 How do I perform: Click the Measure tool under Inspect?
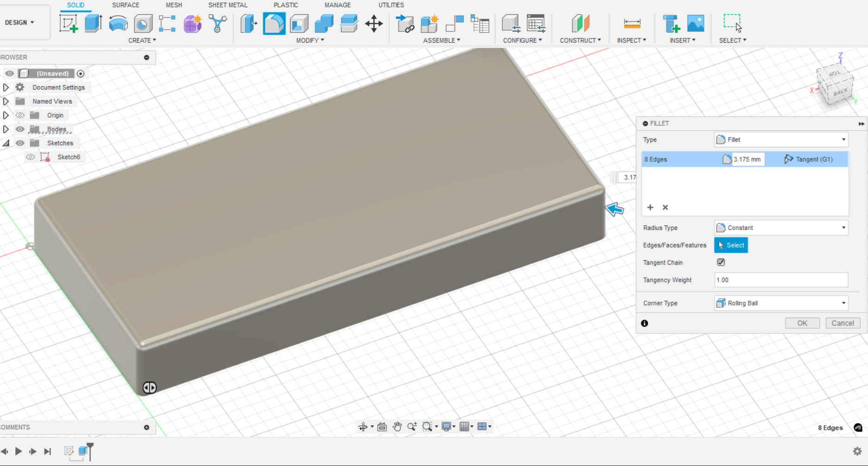point(632,23)
